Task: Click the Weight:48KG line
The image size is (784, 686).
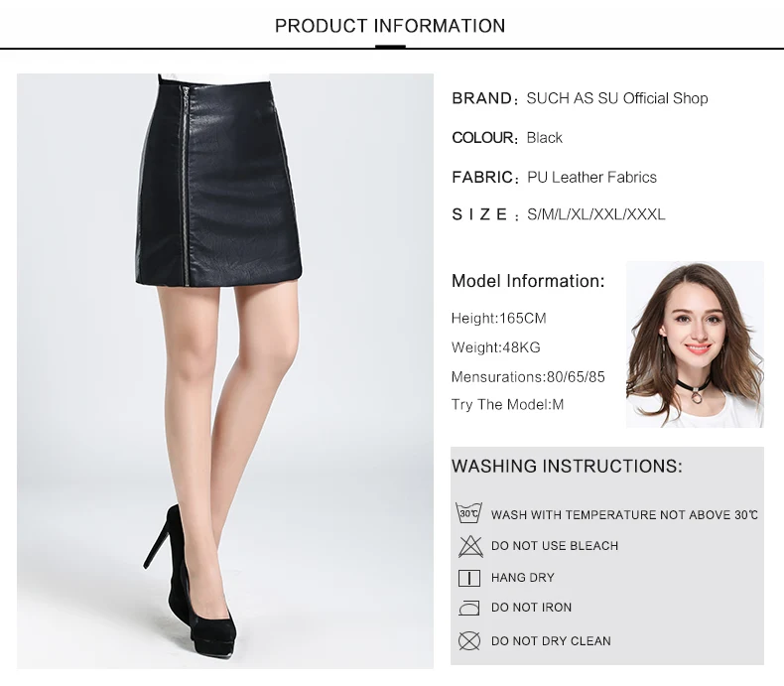Action: click(x=495, y=347)
